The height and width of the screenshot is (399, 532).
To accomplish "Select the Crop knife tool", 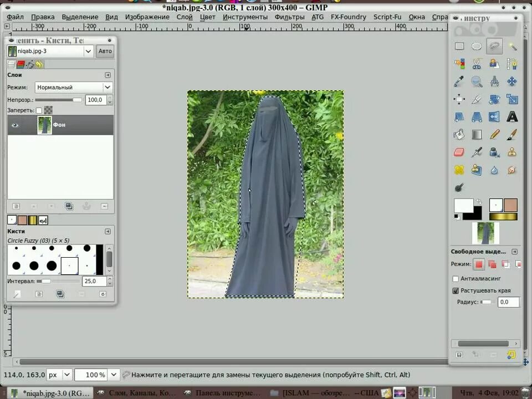I will coord(477,99).
